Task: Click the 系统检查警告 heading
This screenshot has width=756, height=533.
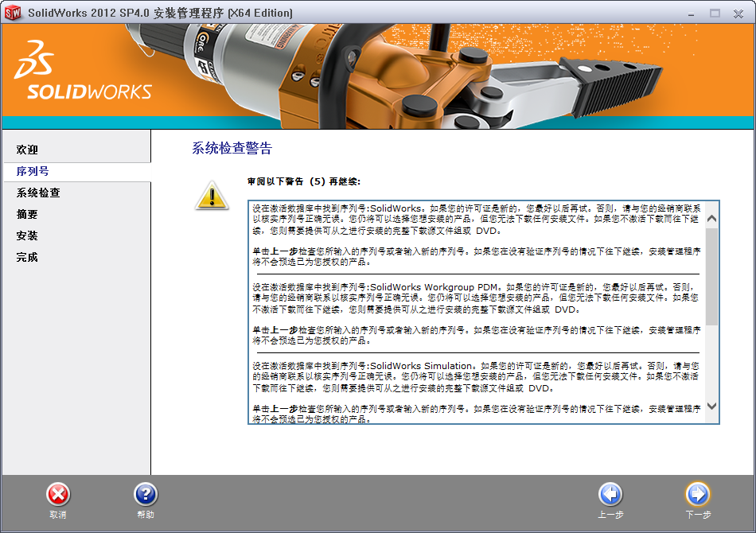Action: 232,148
